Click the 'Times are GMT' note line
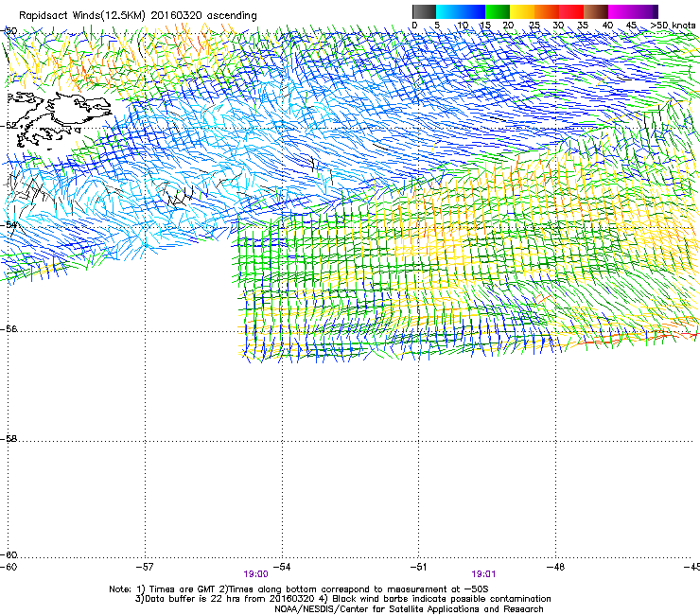The height and width of the screenshot is (615, 700). coord(183,589)
